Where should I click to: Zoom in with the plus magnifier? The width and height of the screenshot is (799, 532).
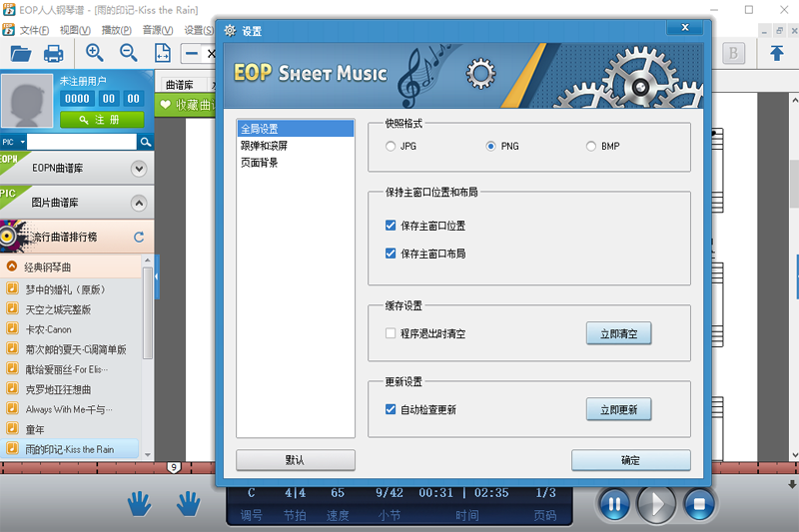(94, 53)
